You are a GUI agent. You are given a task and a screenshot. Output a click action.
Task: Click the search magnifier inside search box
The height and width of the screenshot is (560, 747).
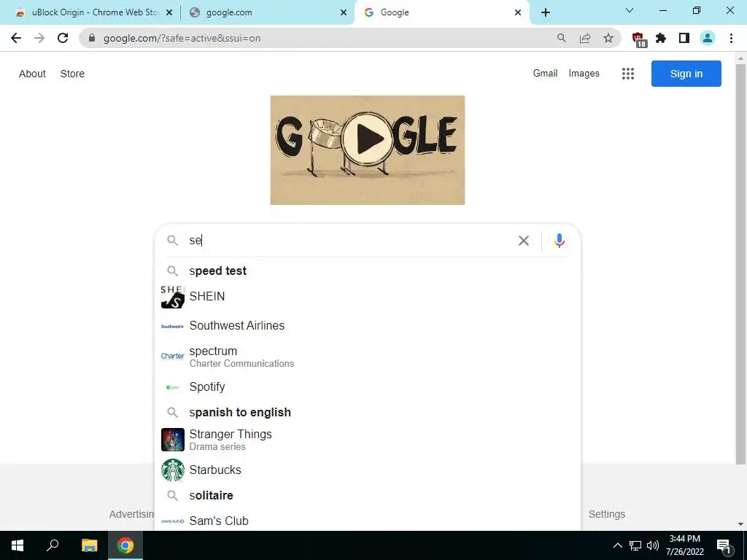coord(172,241)
